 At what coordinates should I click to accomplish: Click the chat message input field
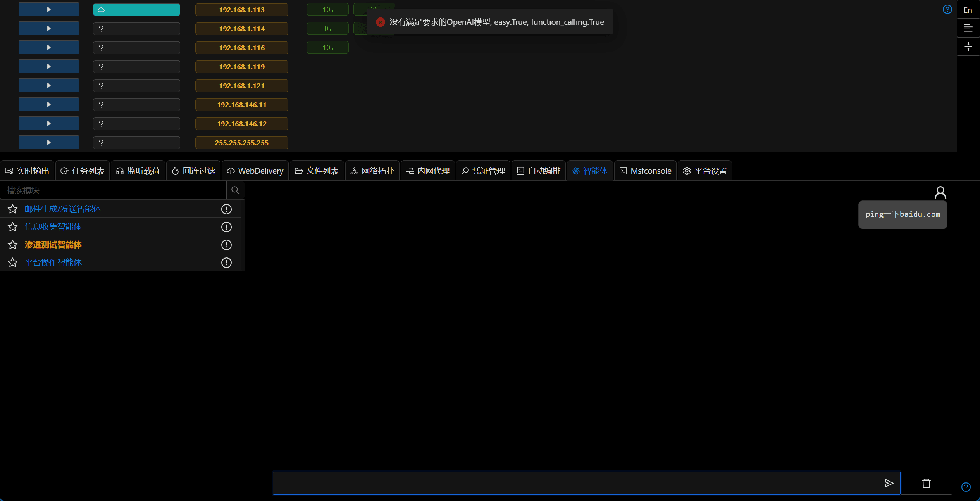(x=574, y=483)
